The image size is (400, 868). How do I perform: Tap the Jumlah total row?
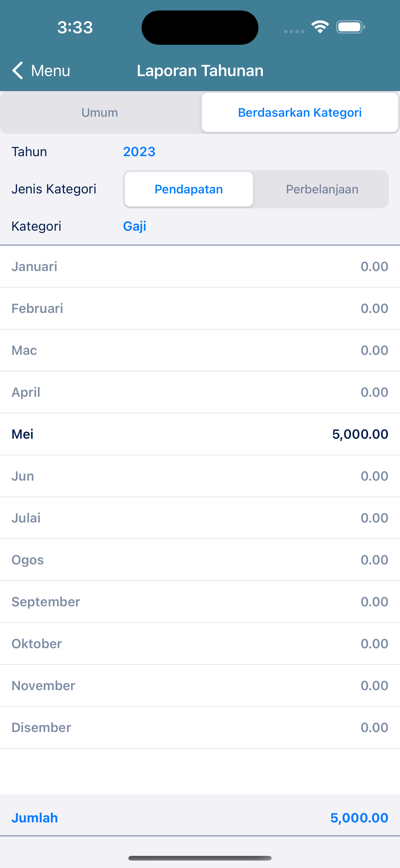pos(200,818)
